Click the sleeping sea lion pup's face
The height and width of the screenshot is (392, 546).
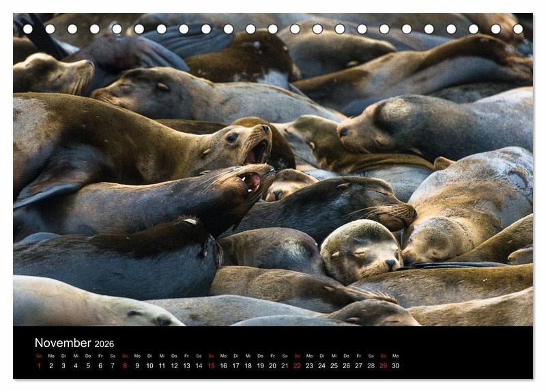click(x=362, y=252)
